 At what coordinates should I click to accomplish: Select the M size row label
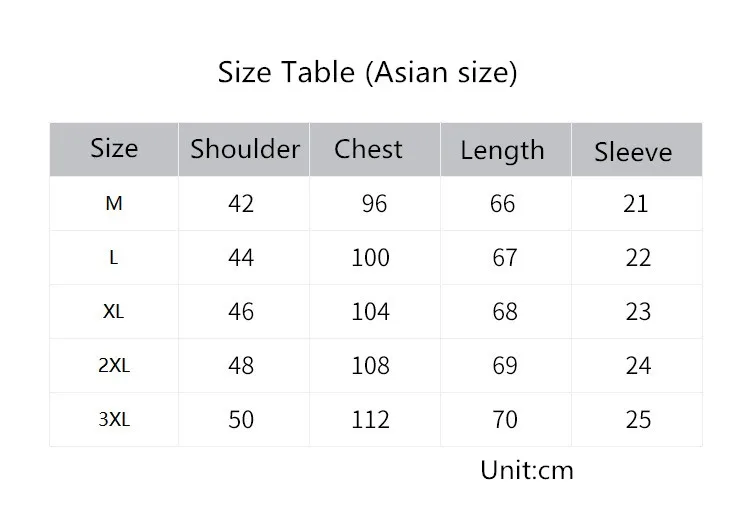click(114, 204)
